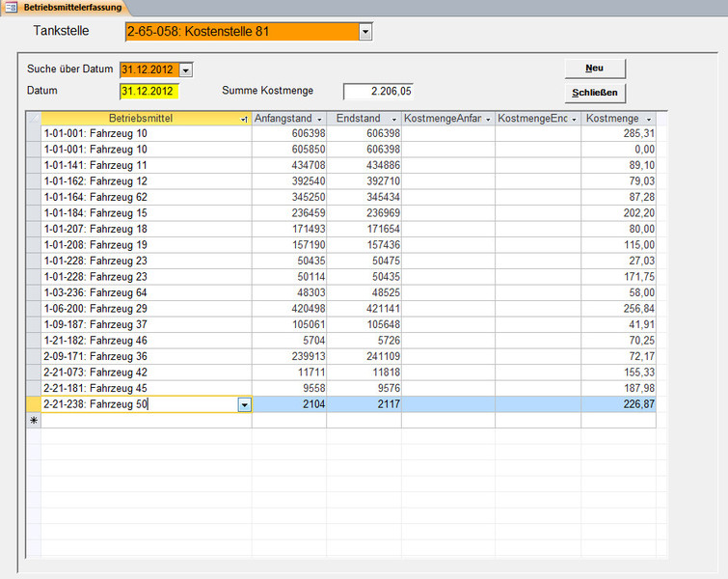Image resolution: width=728 pixels, height=579 pixels.
Task: Expand the Suche über Datum dropdown
Action: coord(186,70)
